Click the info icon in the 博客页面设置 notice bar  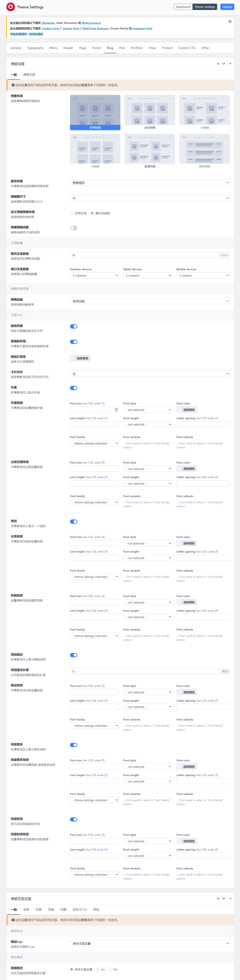pos(13,920)
